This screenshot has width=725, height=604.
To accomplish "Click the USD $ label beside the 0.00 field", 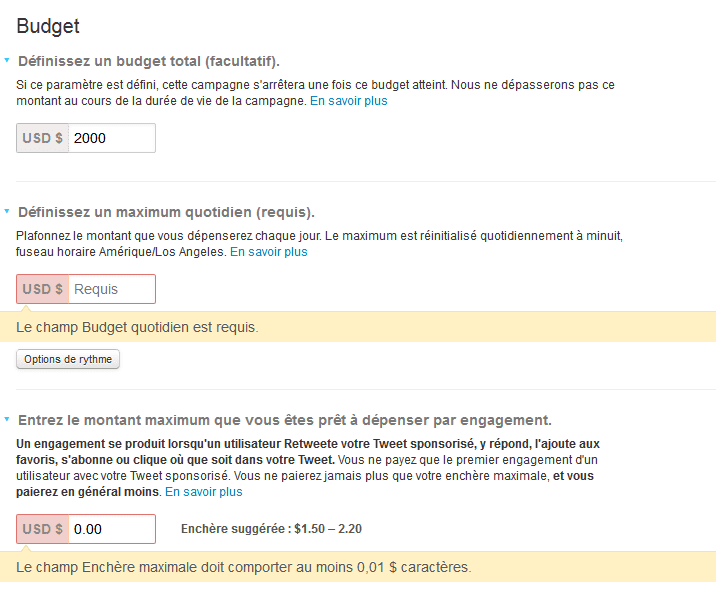I will click(x=43, y=529).
